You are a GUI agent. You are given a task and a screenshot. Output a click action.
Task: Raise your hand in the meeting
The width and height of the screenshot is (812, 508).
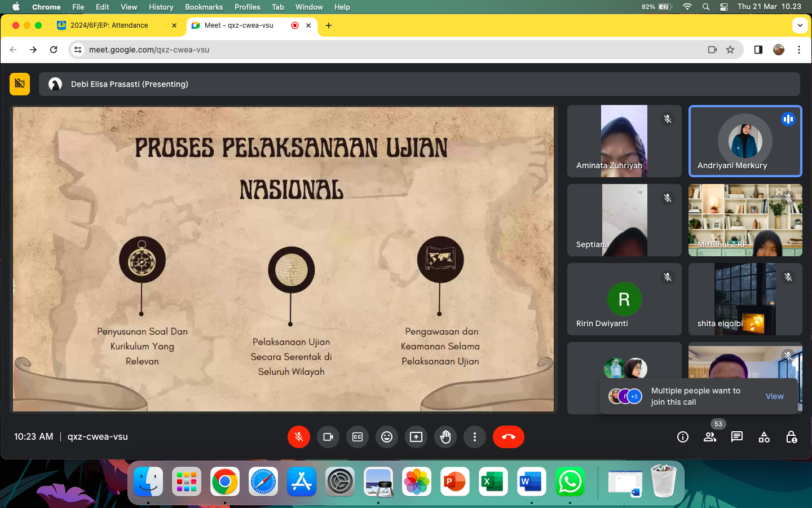[x=445, y=437]
